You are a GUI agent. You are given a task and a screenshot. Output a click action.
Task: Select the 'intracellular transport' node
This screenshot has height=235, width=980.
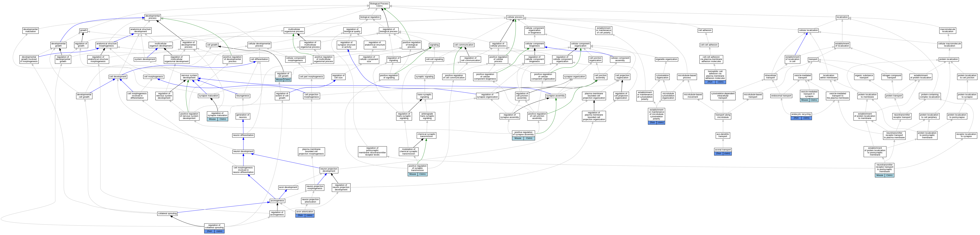click(x=770, y=77)
